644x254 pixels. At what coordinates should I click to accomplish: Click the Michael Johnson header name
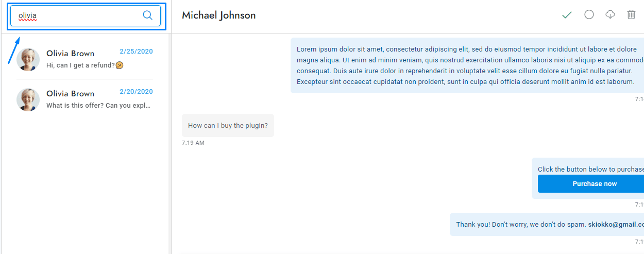pos(218,15)
